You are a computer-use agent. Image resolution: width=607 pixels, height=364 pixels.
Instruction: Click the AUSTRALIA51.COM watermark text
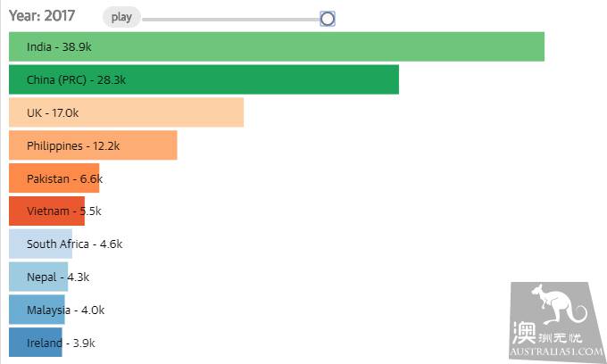[x=557, y=352]
